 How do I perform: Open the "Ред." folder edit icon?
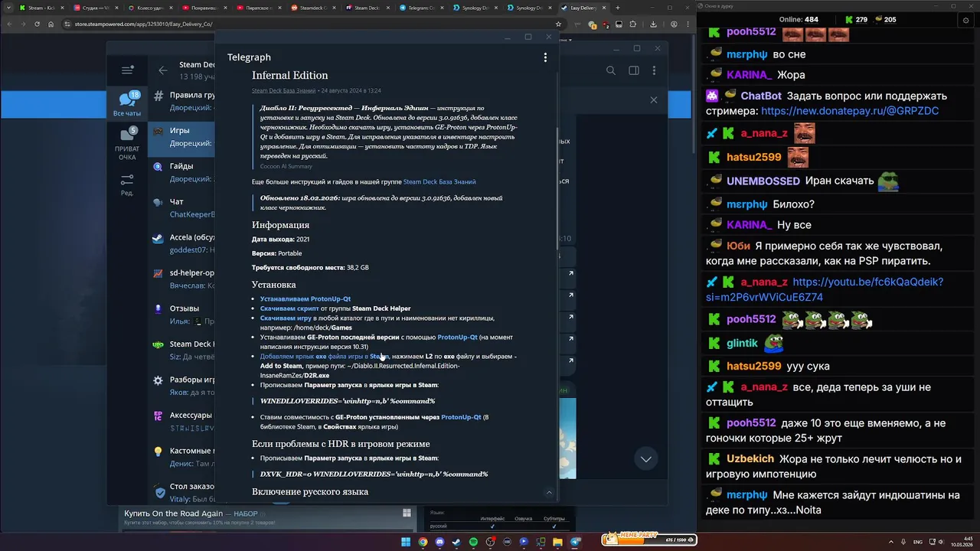[127, 184]
